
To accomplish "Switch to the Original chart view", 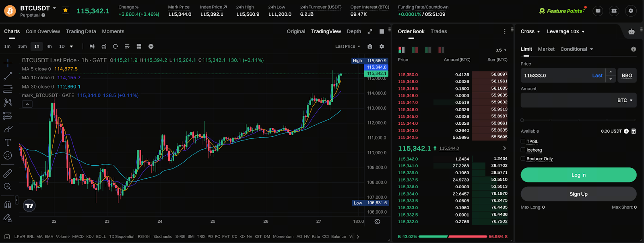I will click(296, 31).
